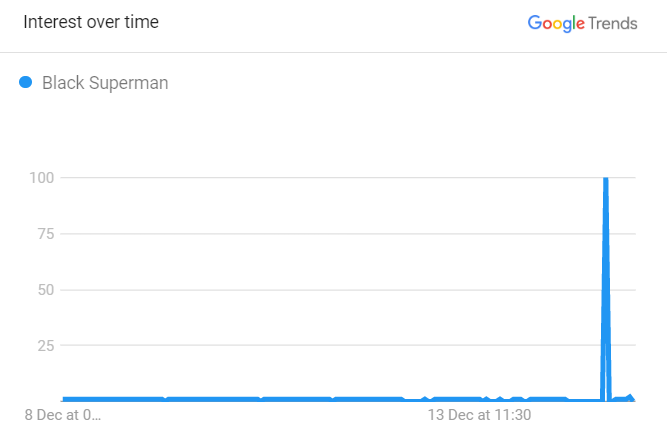Click the Interest over time heading
Image resolution: width=667 pixels, height=442 pixels.
click(91, 22)
